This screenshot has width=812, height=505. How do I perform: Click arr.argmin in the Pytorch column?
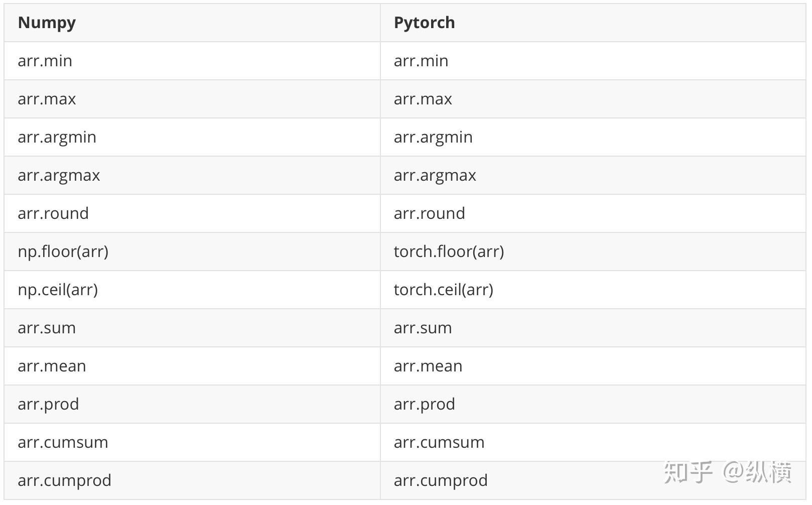(433, 137)
